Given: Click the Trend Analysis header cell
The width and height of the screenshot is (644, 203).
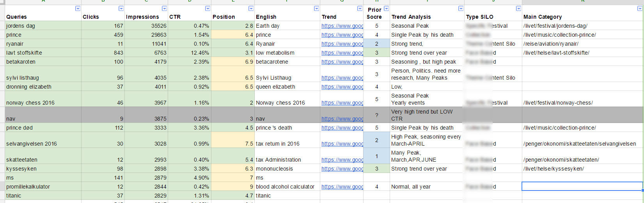Looking at the screenshot, I should coord(427,17).
